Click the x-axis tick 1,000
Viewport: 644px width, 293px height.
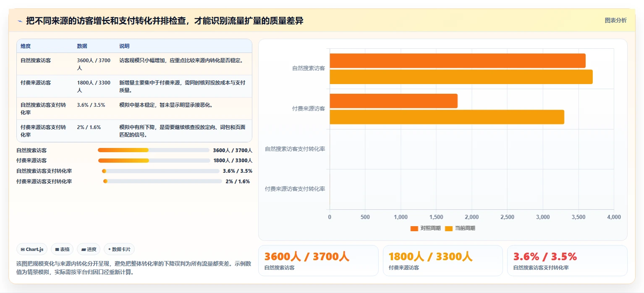pos(401,217)
